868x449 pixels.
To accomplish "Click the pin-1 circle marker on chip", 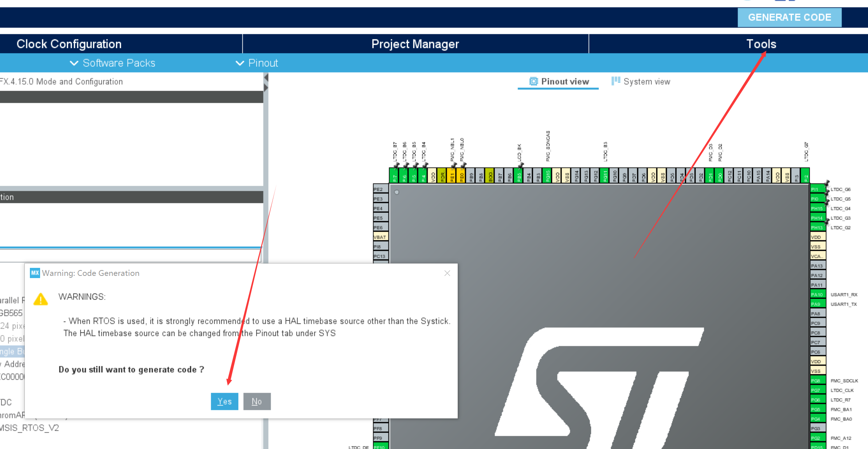I will click(397, 192).
